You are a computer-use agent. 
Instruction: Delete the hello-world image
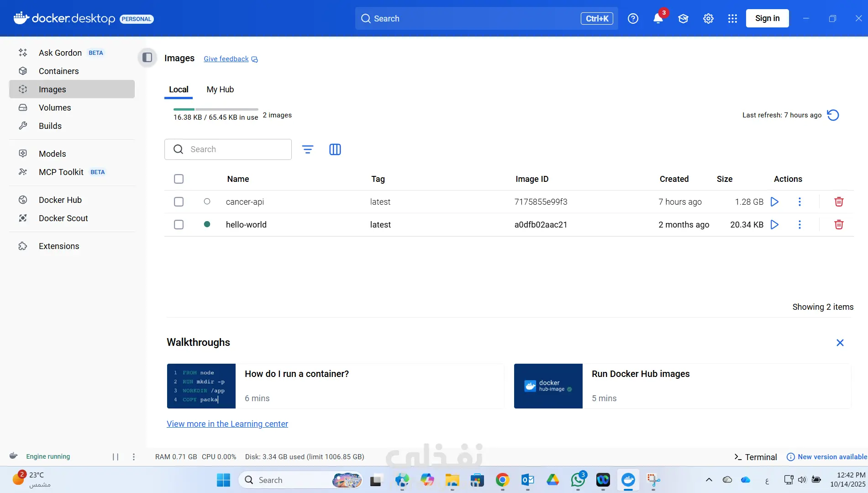pos(839,225)
